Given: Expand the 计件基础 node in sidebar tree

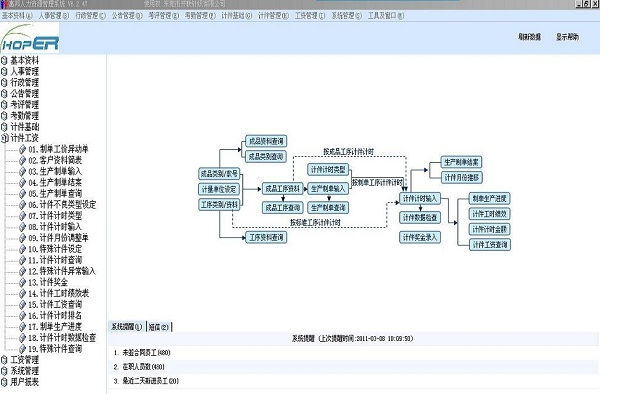Looking at the screenshot, I should 4,127.
